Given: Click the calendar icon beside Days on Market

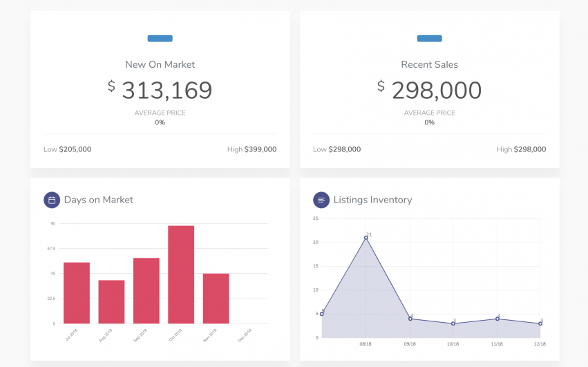Looking at the screenshot, I should [52, 200].
